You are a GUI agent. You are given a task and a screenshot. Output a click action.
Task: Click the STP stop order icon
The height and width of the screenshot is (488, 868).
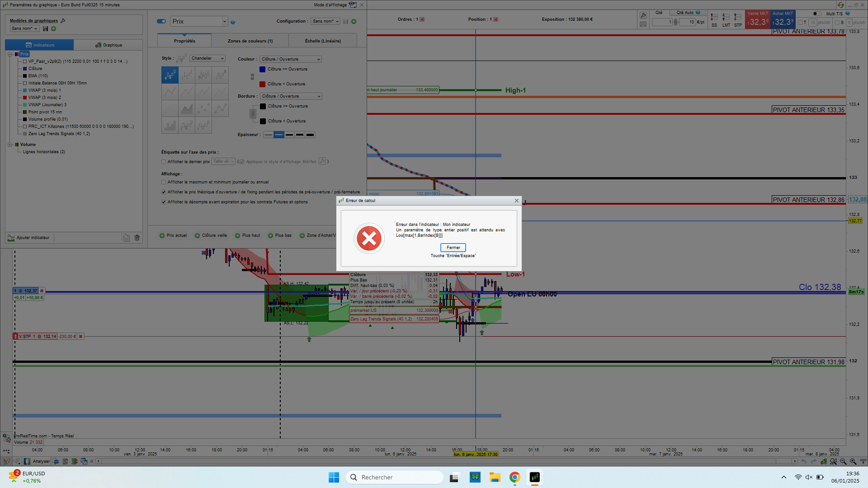click(x=738, y=18)
